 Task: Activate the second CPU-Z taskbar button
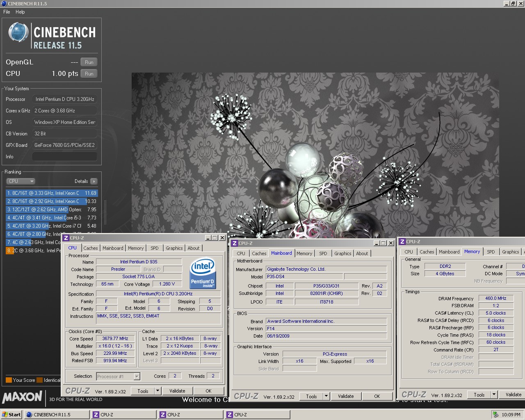[x=190, y=415]
